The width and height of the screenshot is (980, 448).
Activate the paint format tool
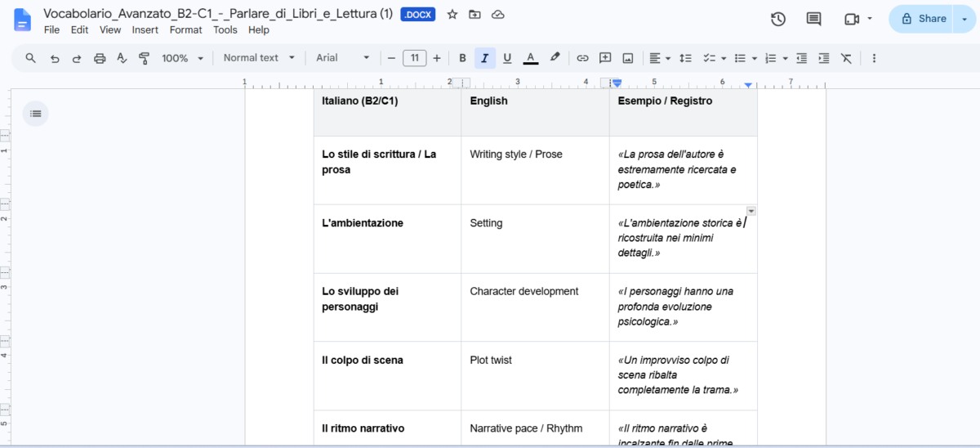pyautogui.click(x=145, y=58)
